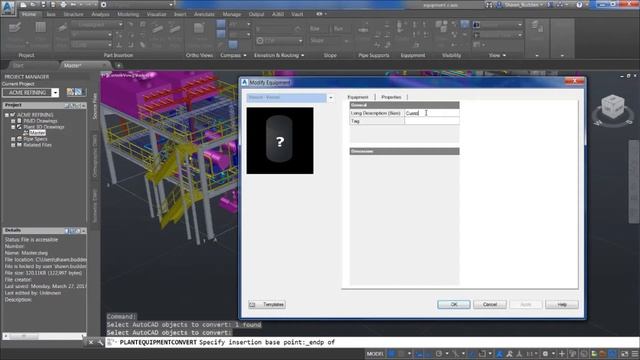
Task: Click the Save icon in quick access toolbar
Action: coord(43,5)
